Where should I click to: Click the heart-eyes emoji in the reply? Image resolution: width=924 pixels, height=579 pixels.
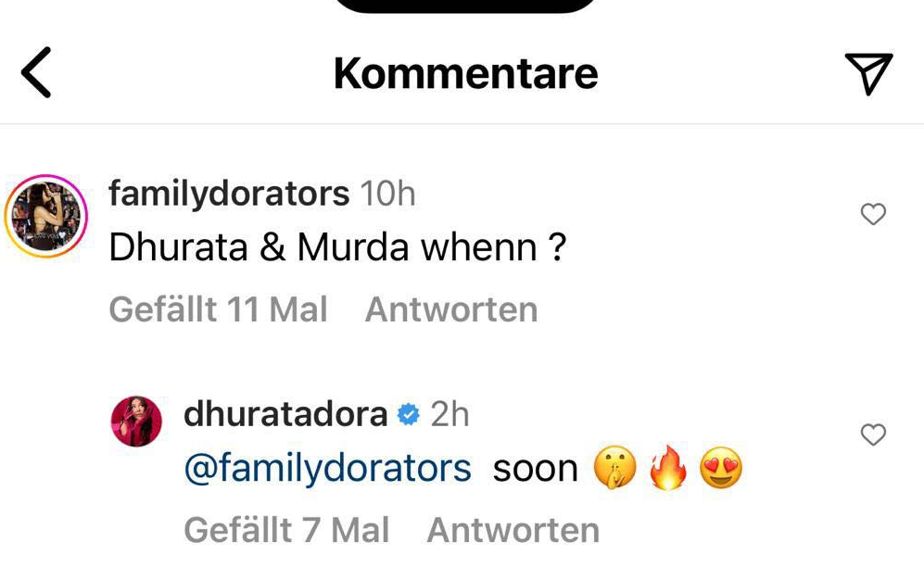(x=721, y=468)
